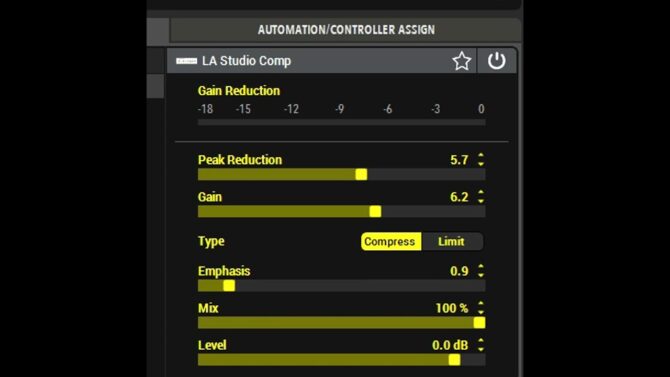Screen dimensions: 670x377
Task: Click the Level value 0.0 dB
Action: (x=450, y=345)
